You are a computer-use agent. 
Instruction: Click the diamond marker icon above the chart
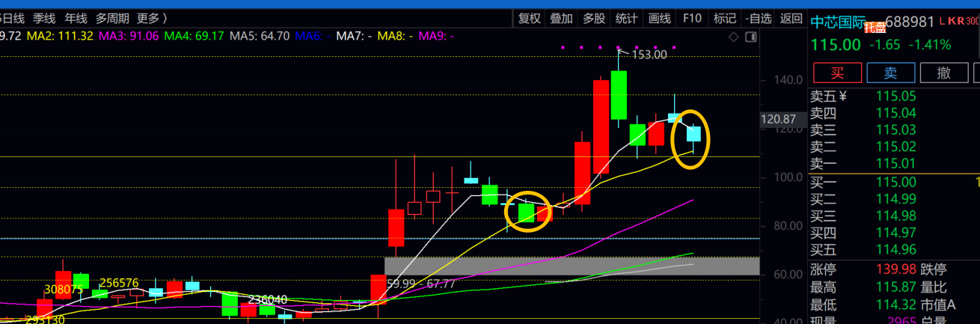(734, 36)
